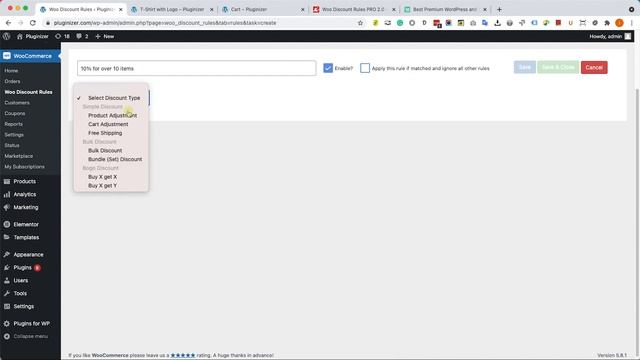Open a new browser tab with plus
This screenshot has height=360, width=640.
[x=499, y=9]
